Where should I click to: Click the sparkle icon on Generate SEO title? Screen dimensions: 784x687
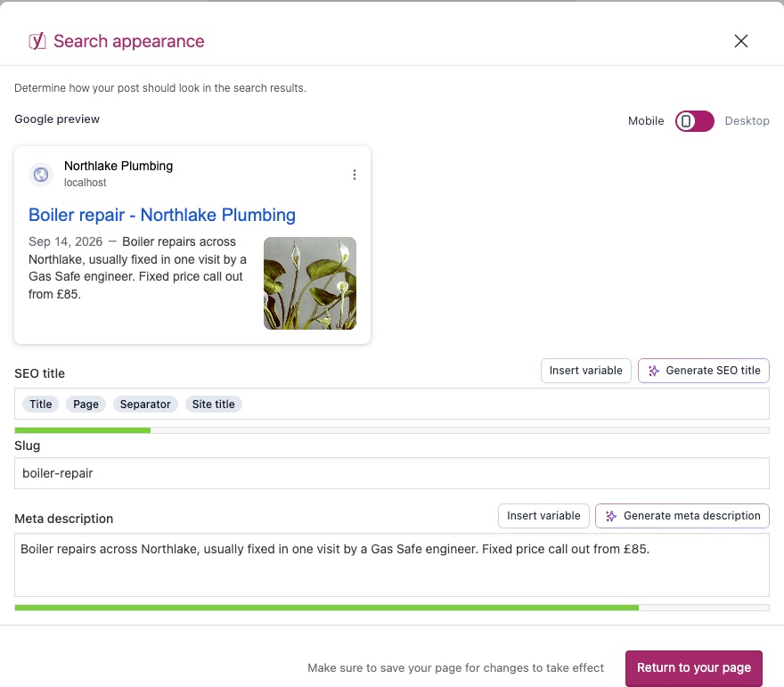(654, 371)
